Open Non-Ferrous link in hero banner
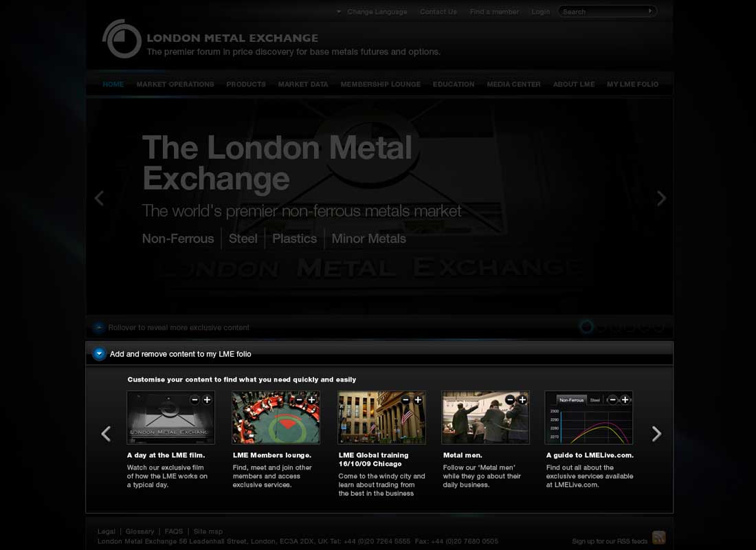756x550 pixels. click(178, 239)
